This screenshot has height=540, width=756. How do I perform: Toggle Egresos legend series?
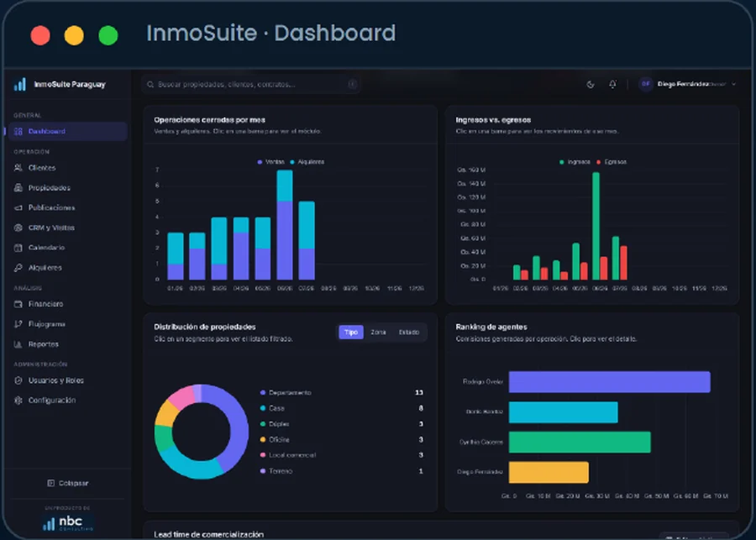pos(612,162)
